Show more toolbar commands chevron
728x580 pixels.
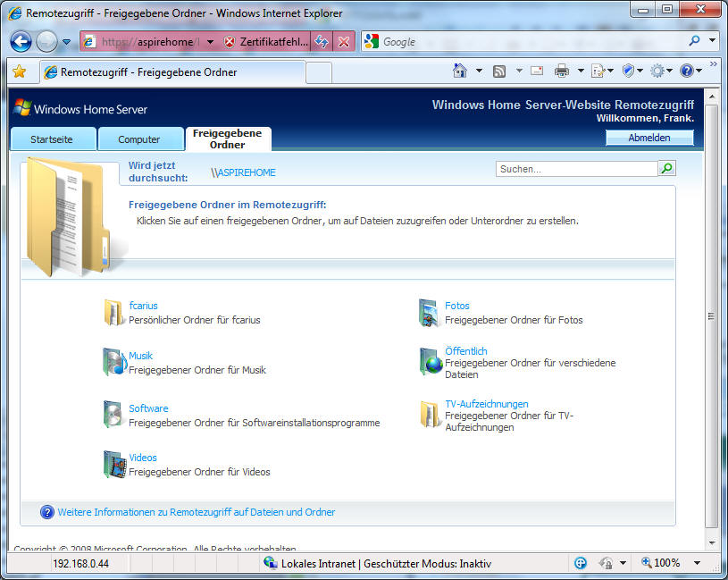tap(713, 63)
